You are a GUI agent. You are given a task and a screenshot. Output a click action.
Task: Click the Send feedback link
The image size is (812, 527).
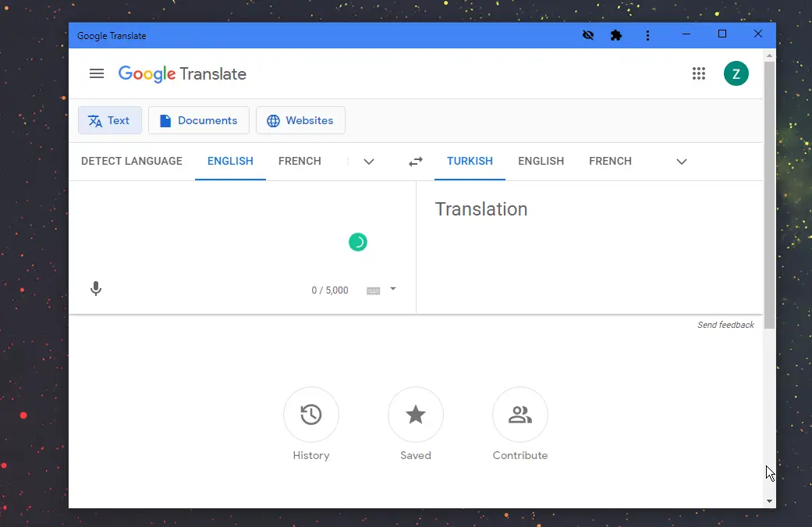pyautogui.click(x=725, y=325)
